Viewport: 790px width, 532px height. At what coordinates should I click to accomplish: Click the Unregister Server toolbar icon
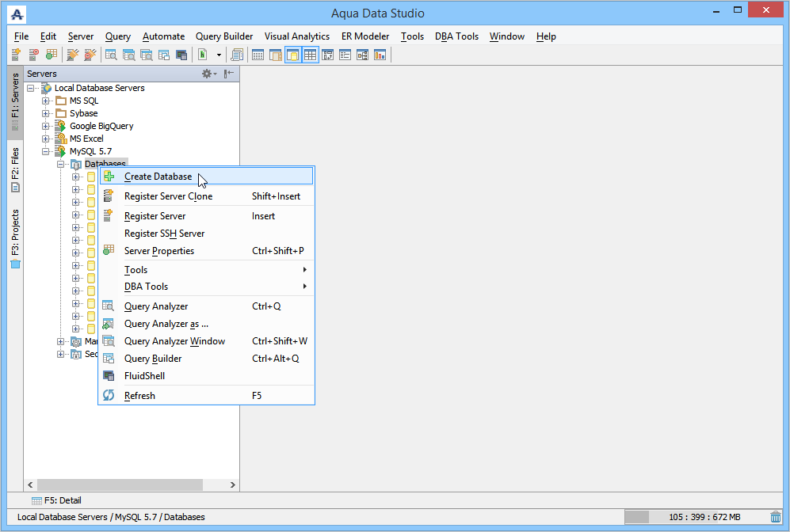pos(34,55)
